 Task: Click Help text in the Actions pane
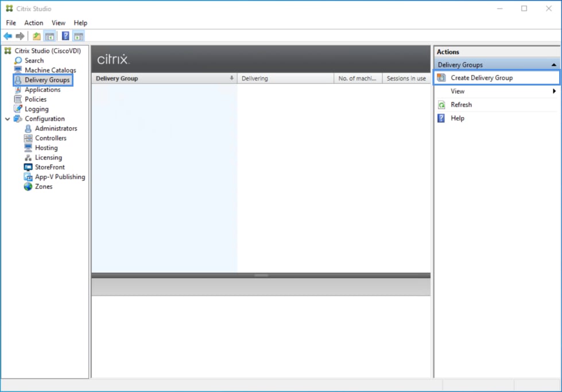(x=458, y=118)
